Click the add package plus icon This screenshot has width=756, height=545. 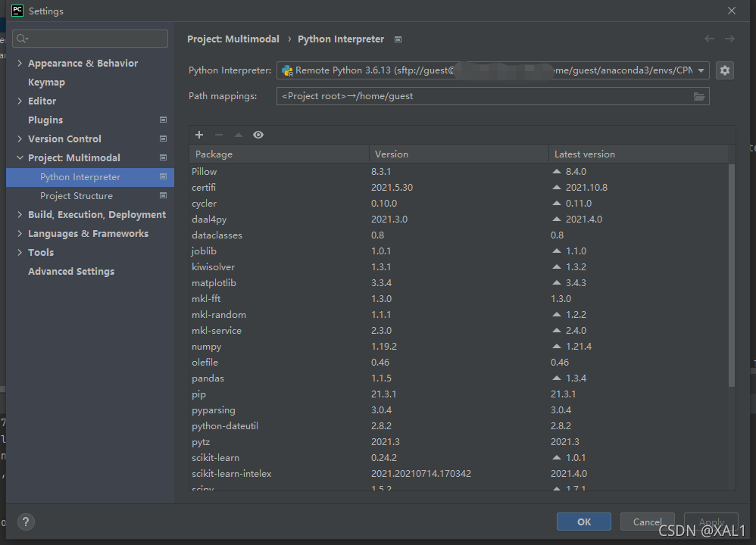[x=199, y=135]
